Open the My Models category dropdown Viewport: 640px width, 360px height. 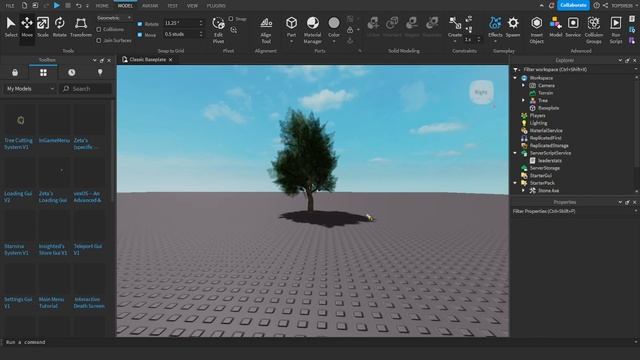(x=30, y=89)
